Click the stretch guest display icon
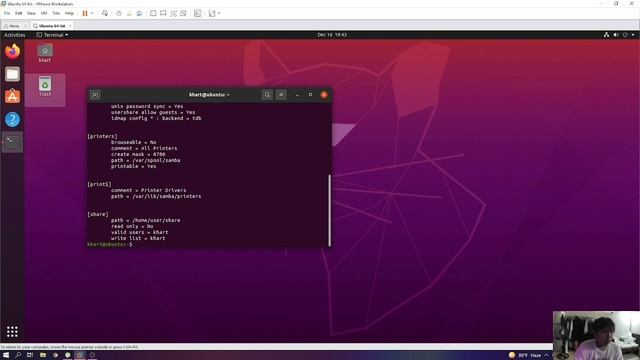Screen dimensions: 640x360 tap(212, 13)
